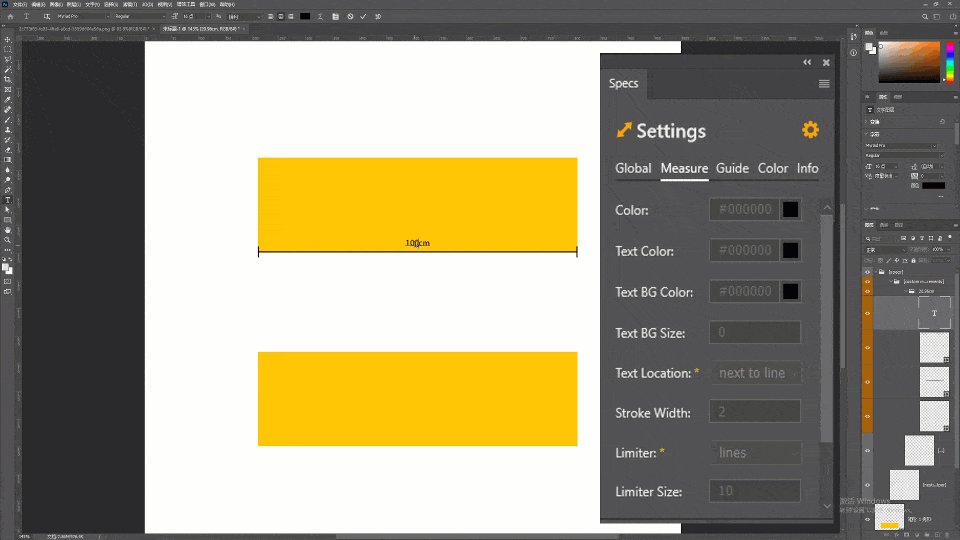Collapse the Specs panel with double arrows

807,62
